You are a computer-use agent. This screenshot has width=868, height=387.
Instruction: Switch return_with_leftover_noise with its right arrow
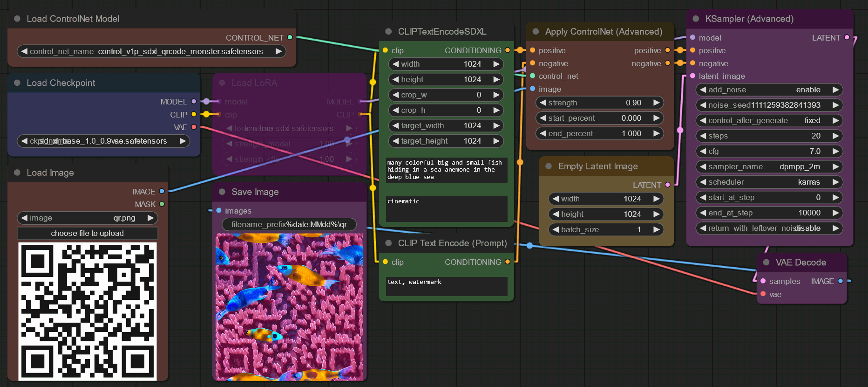[835, 228]
